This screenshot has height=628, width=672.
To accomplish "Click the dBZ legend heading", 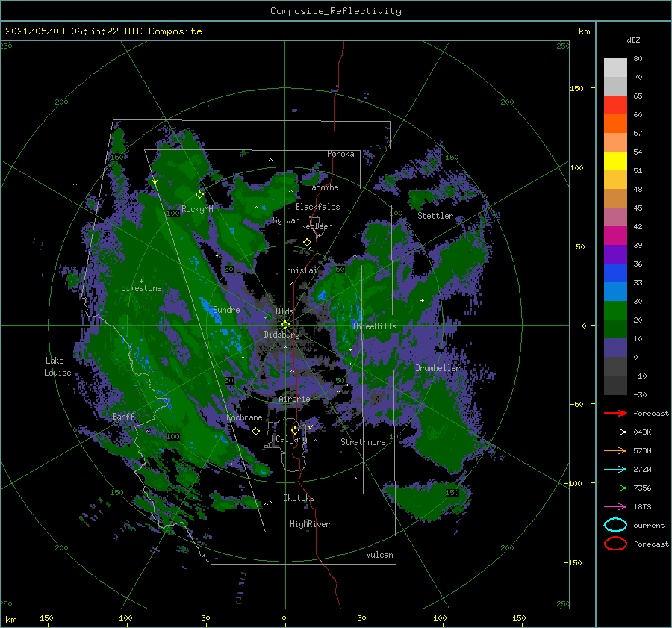I will pyautogui.click(x=633, y=40).
